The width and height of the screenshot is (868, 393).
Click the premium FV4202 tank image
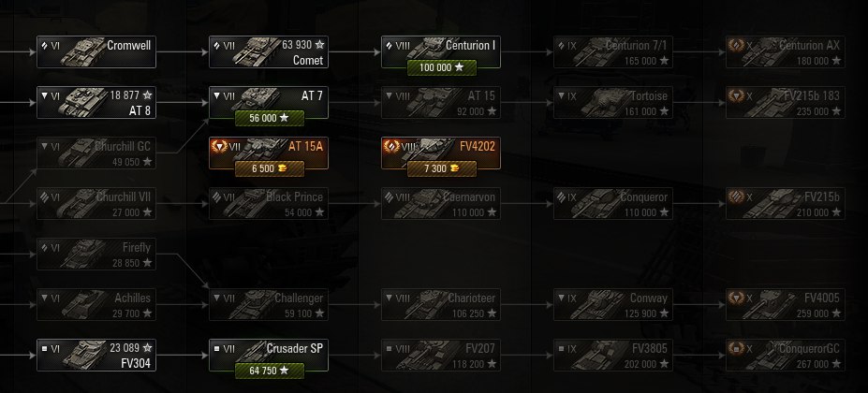[433, 149]
